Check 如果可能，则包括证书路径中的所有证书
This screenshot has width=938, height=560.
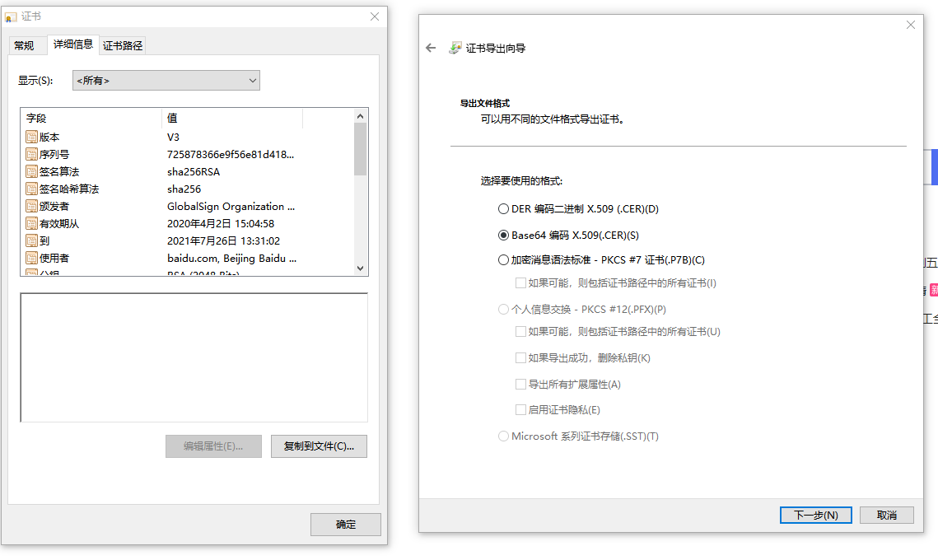[521, 282]
